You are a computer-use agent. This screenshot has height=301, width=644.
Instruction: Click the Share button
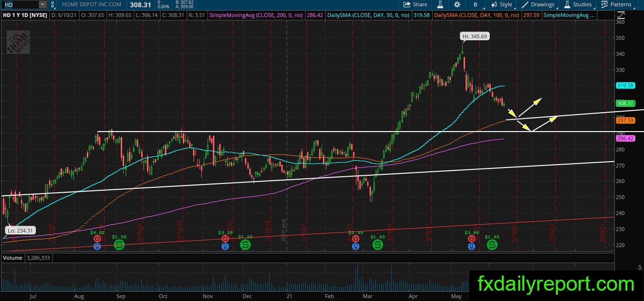pos(416,4)
